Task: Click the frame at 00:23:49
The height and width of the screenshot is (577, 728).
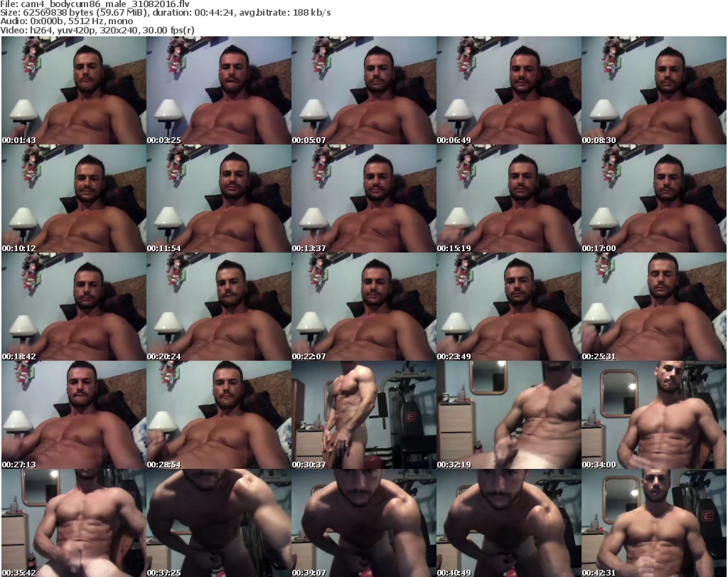Action: (x=508, y=307)
